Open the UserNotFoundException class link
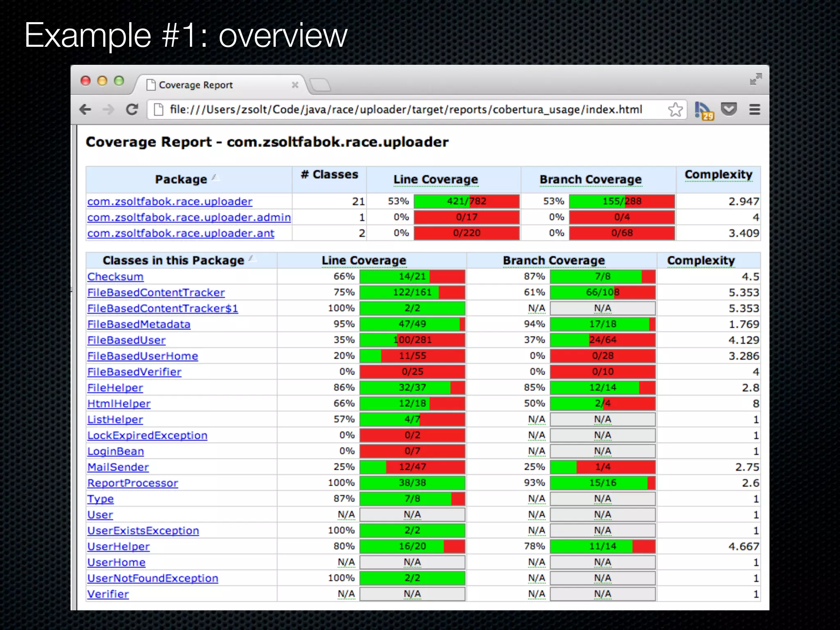The image size is (840, 630). [153, 578]
